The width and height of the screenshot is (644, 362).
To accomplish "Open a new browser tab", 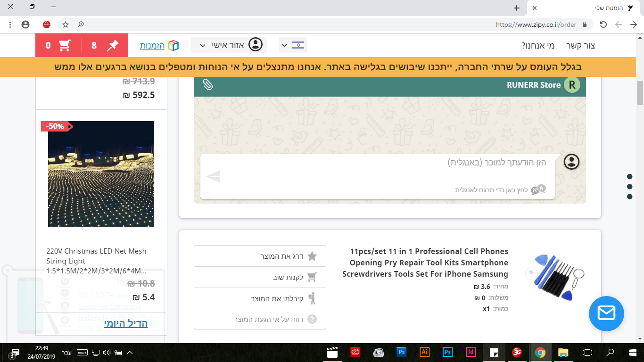I will click(x=517, y=8).
